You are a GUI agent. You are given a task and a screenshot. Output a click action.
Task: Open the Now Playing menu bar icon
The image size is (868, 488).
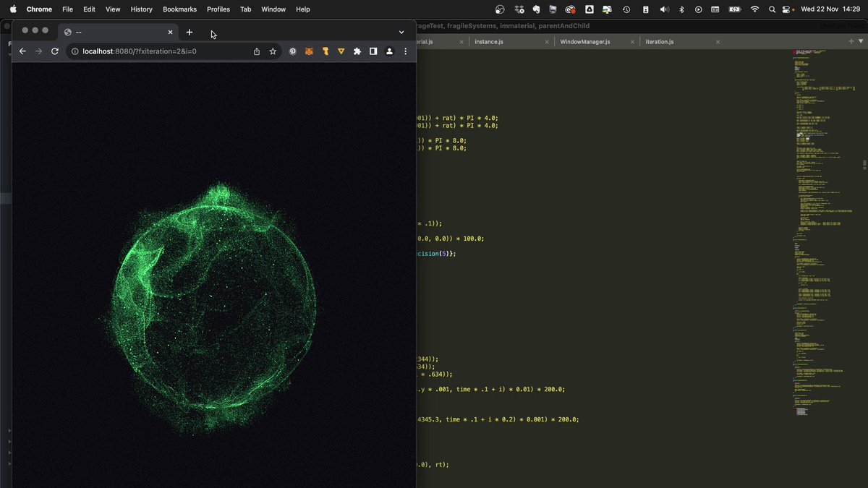click(x=698, y=9)
